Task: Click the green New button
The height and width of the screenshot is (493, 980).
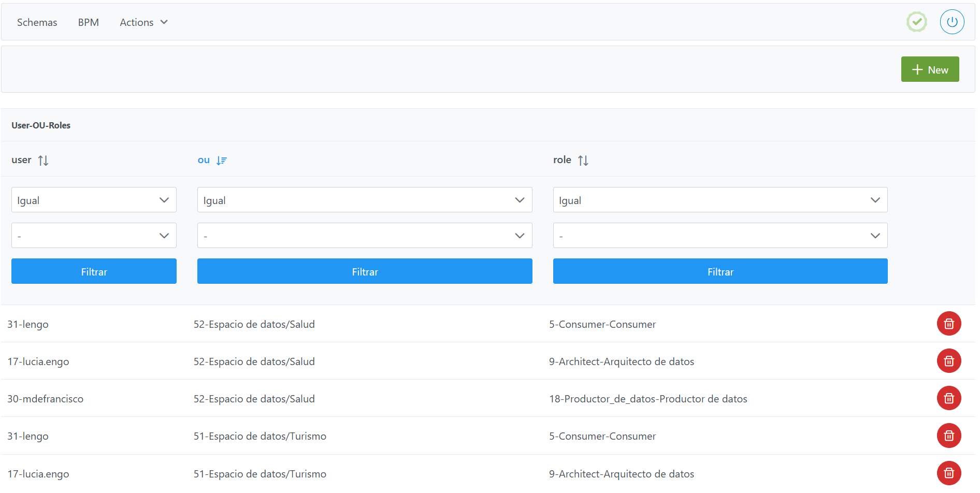Action: [x=930, y=69]
